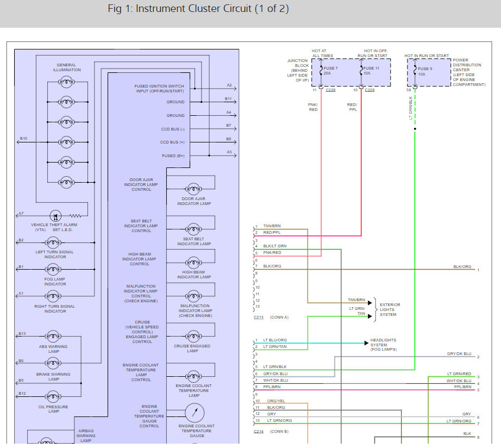Click the HOT AT ALL TIMES label

coord(322,53)
